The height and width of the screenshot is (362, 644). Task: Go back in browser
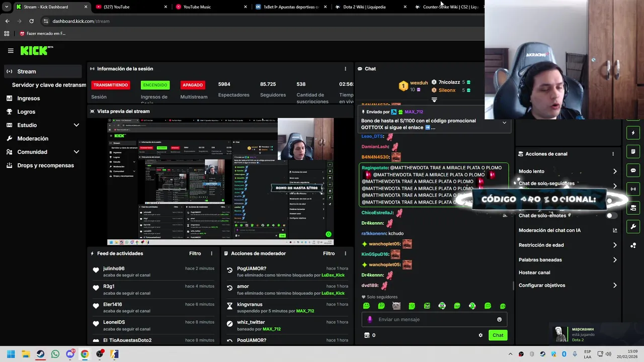click(7, 21)
